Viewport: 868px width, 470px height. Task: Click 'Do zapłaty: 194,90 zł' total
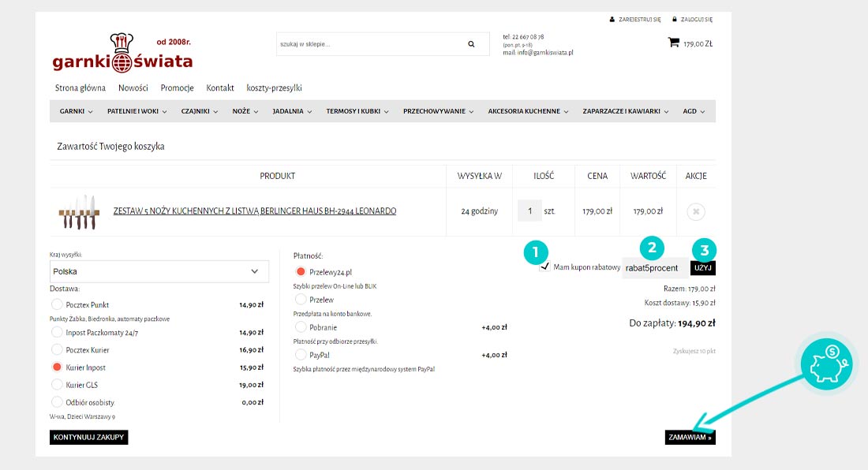(672, 323)
